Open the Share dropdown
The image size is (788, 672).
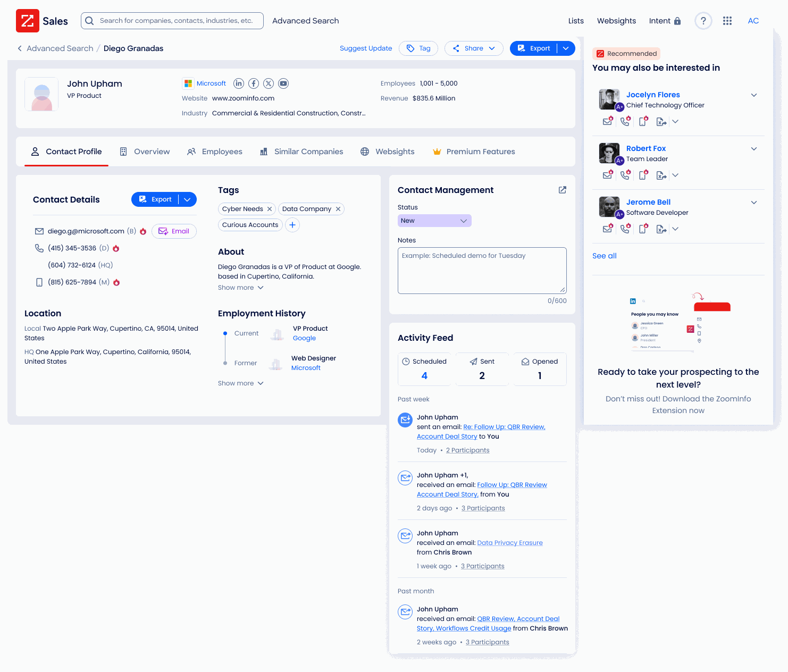[474, 48]
